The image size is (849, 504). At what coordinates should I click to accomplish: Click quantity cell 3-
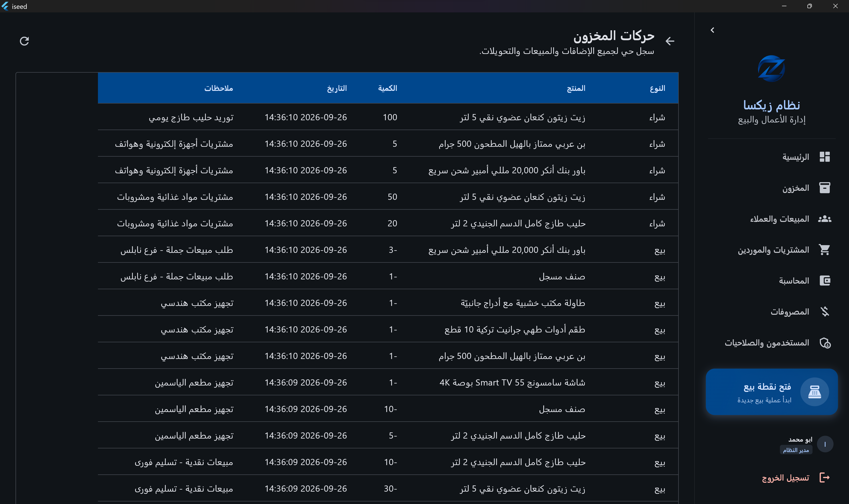click(393, 250)
